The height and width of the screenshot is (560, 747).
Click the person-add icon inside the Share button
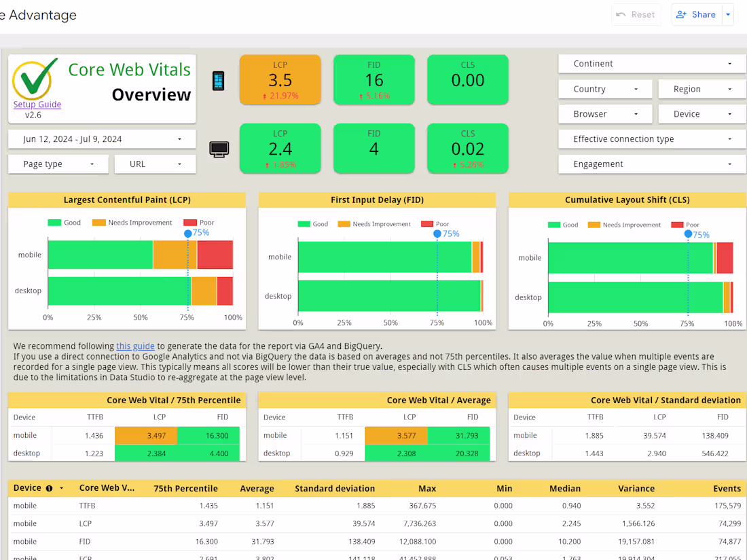point(681,14)
